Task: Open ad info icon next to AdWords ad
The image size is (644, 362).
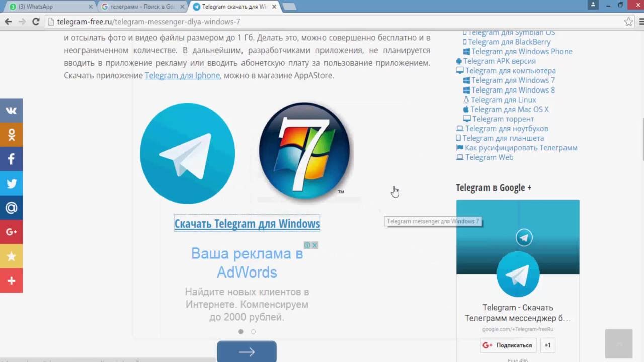Action: tap(307, 245)
